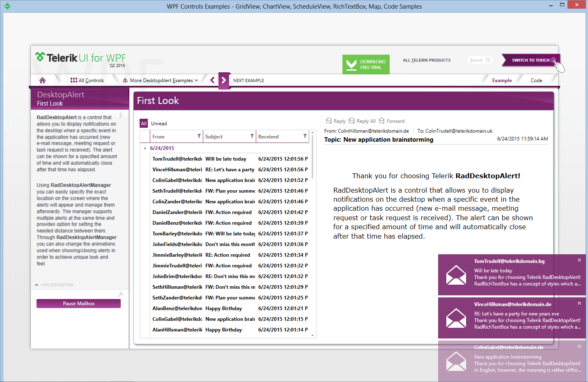Click the green application icon in the title bar
The image size is (588, 382).
[x=7, y=6]
